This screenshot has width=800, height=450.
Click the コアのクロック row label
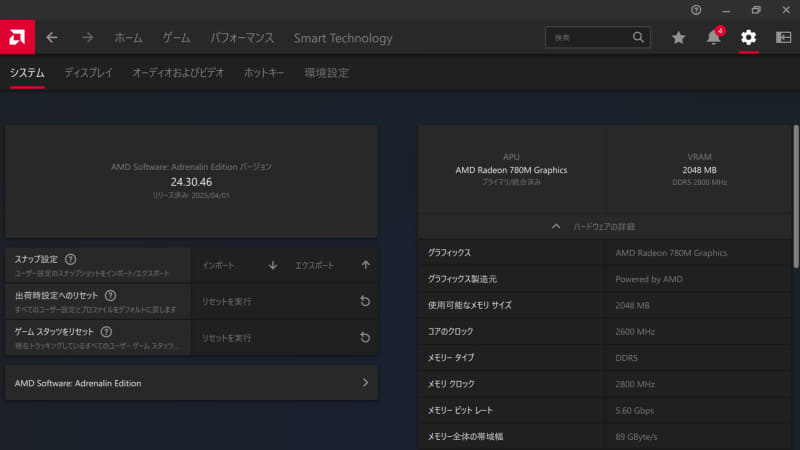pyautogui.click(x=451, y=332)
